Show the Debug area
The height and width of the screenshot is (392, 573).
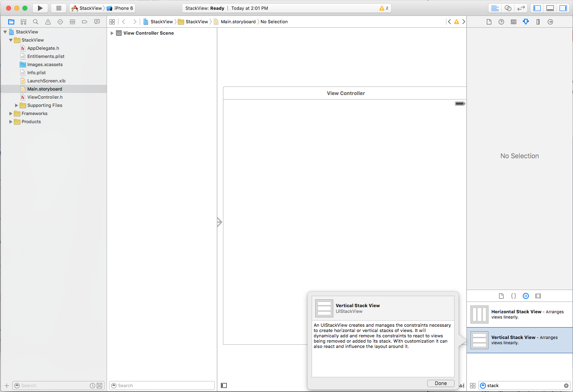point(550,8)
